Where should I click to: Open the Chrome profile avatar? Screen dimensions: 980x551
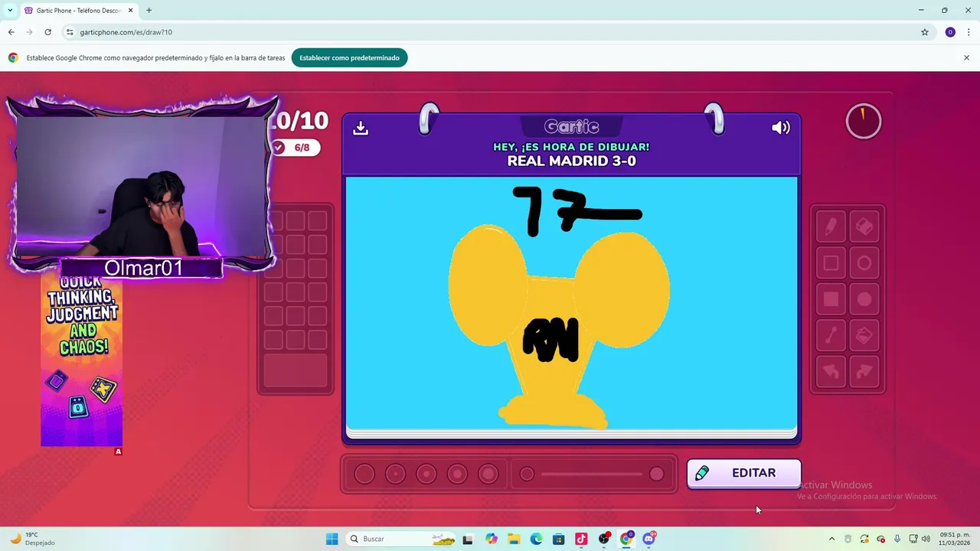tap(950, 32)
